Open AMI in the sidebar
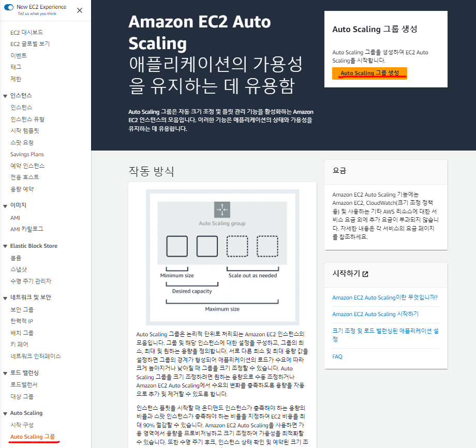The image size is (476, 448). pos(15,218)
